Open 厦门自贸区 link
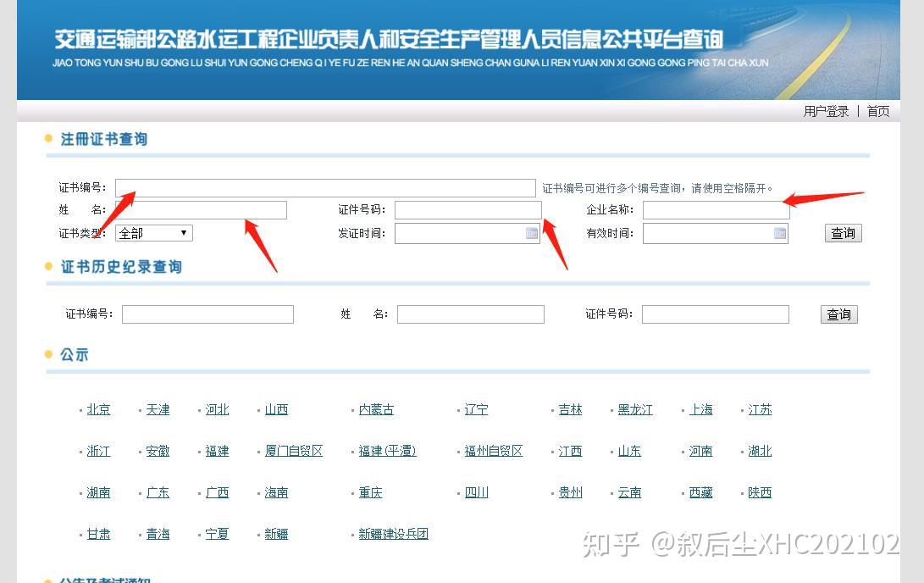This screenshot has height=583, width=924. 294,451
